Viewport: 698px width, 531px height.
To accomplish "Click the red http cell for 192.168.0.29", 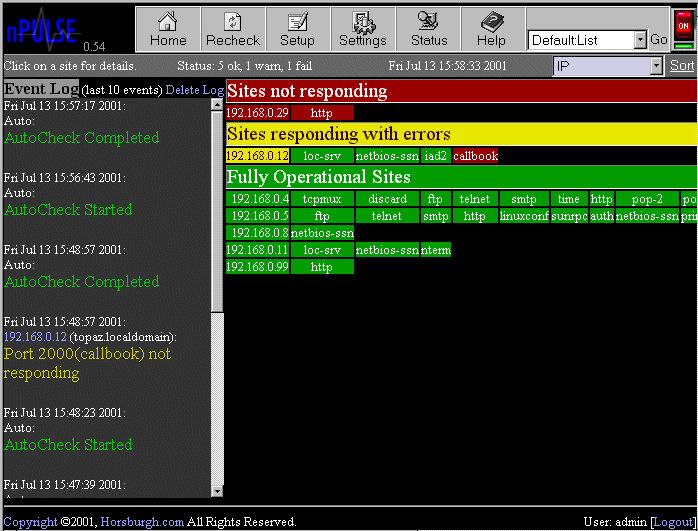I will click(x=322, y=113).
